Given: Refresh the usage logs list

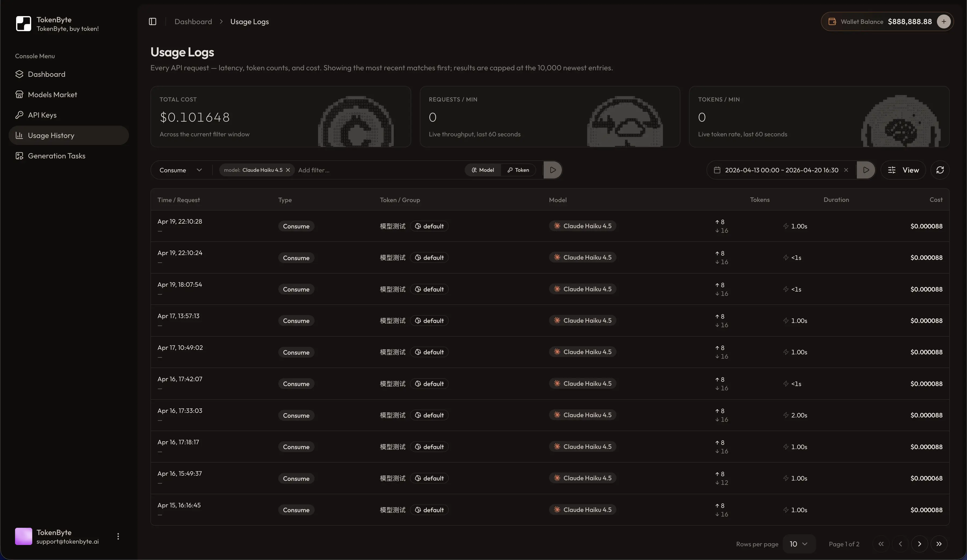Looking at the screenshot, I should 940,170.
